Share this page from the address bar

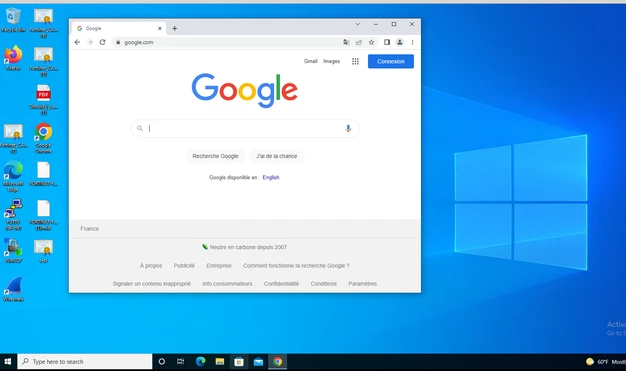coord(359,42)
